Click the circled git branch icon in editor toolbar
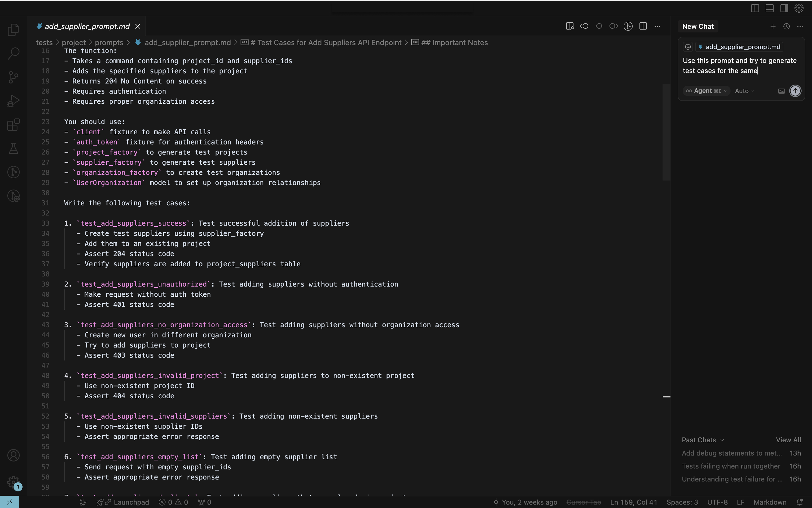The width and height of the screenshot is (812, 508). [x=628, y=26]
